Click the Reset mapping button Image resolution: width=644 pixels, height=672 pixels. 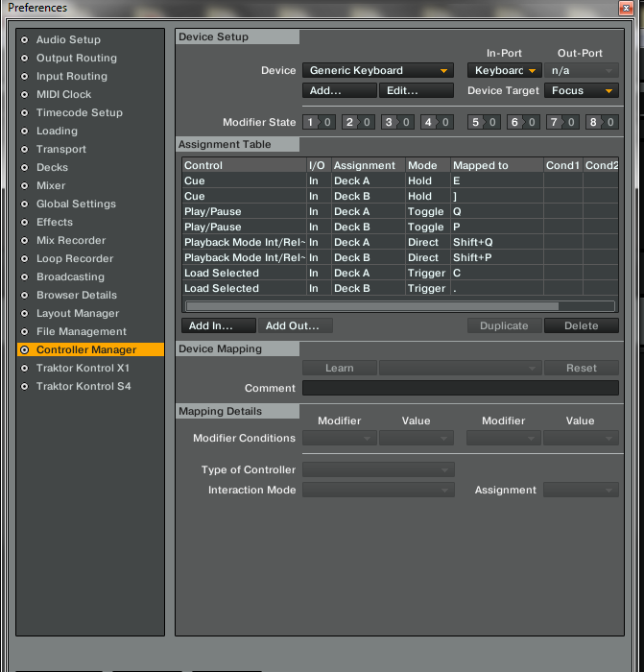(581, 368)
